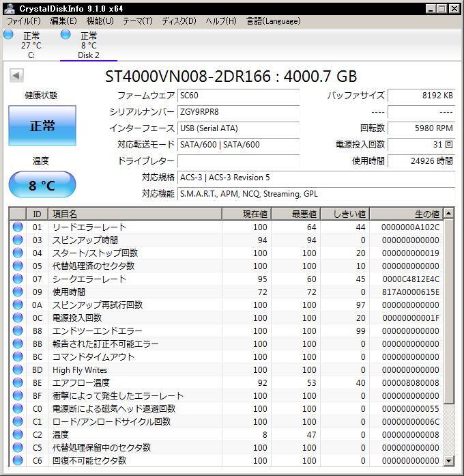Open the 編集(E) menu

click(x=63, y=21)
